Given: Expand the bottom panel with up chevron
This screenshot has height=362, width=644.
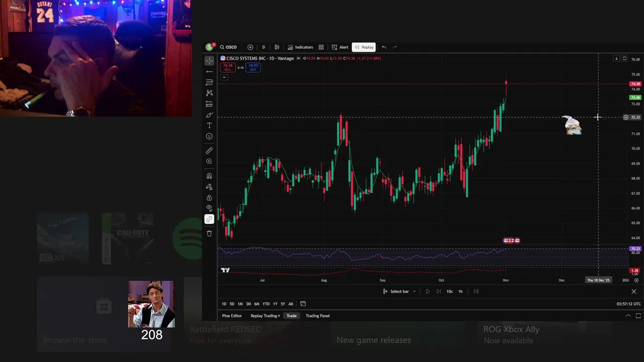Looking at the screenshot, I should (628, 316).
